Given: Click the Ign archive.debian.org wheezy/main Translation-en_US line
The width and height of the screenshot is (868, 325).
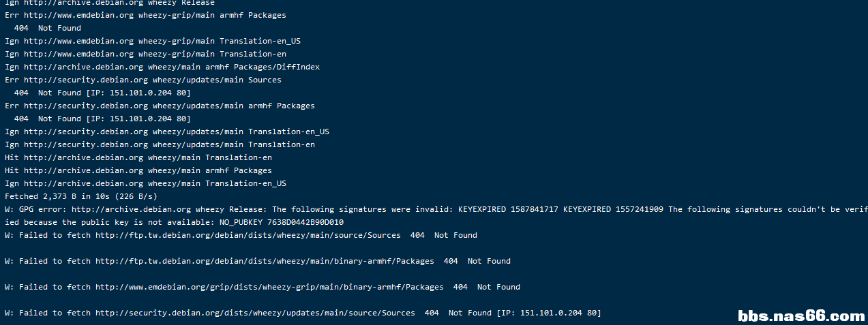Looking at the screenshot, I should [x=145, y=183].
